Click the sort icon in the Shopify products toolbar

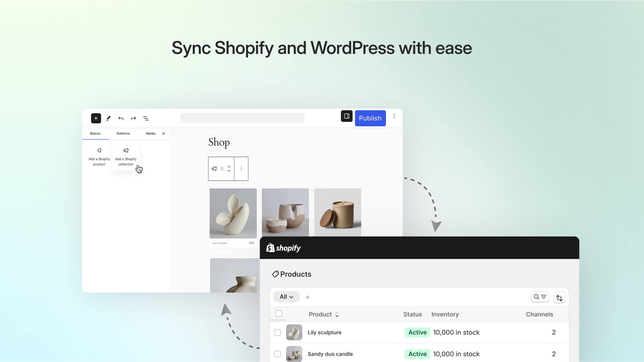559,297
